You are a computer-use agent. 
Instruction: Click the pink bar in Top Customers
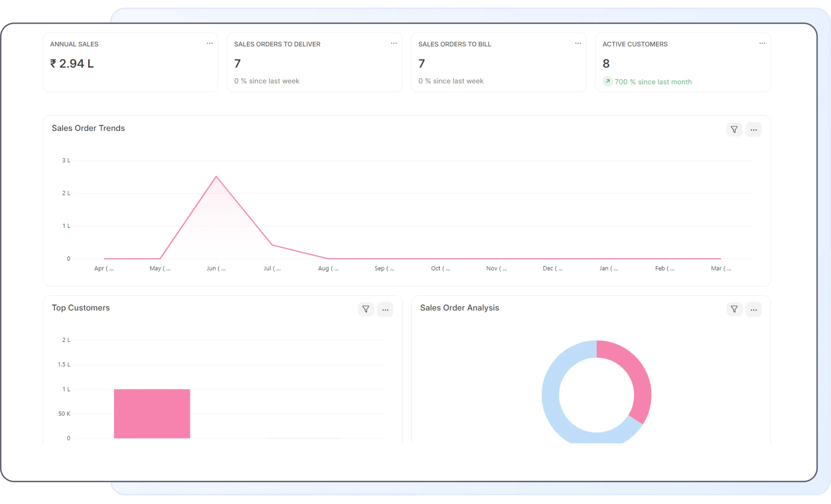tap(152, 414)
